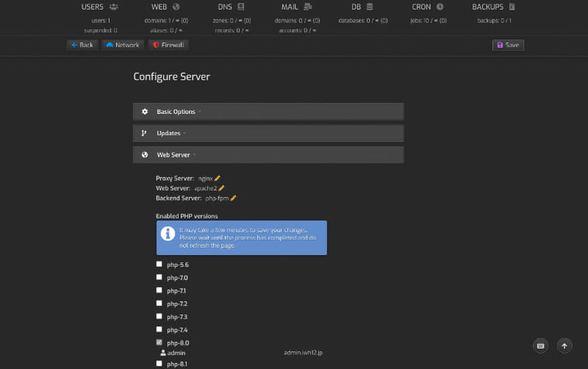Click the 'Enabled PHP versions' label
The image size is (588, 369).
187,216
